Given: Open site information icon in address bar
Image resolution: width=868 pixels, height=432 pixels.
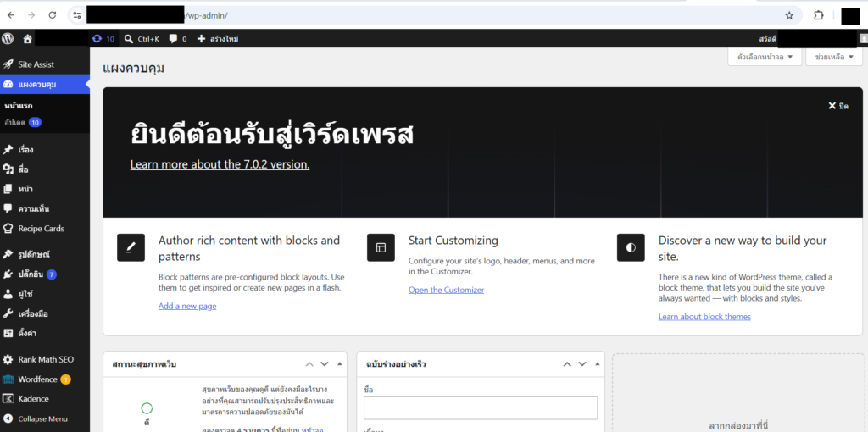Looking at the screenshot, I should (x=77, y=15).
